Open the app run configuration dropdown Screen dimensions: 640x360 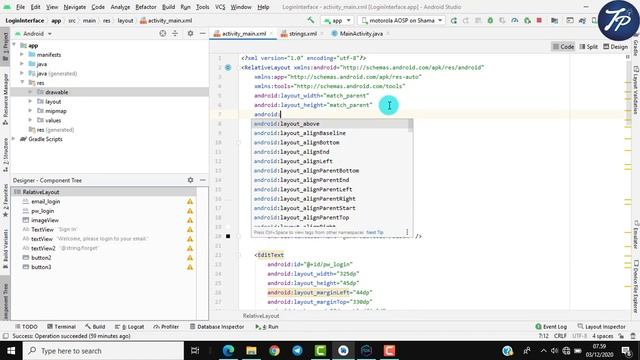(337, 20)
